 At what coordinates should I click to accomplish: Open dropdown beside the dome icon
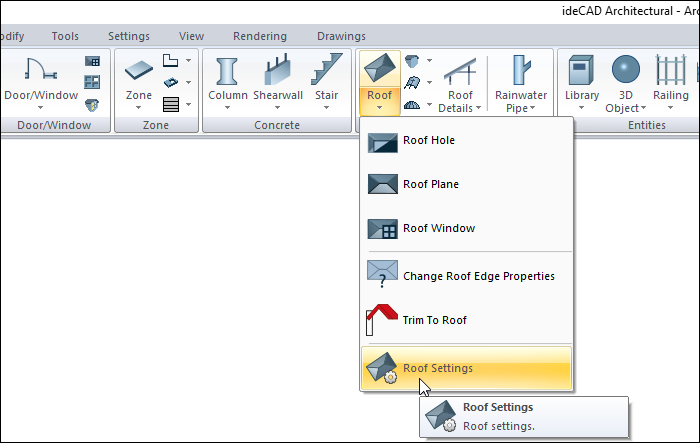click(x=429, y=105)
